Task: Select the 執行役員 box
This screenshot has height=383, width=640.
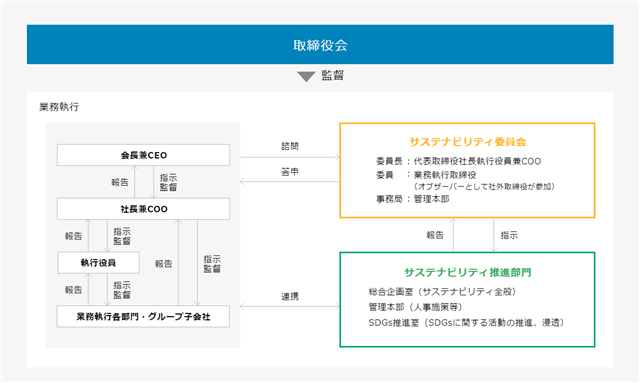Action: [98, 263]
